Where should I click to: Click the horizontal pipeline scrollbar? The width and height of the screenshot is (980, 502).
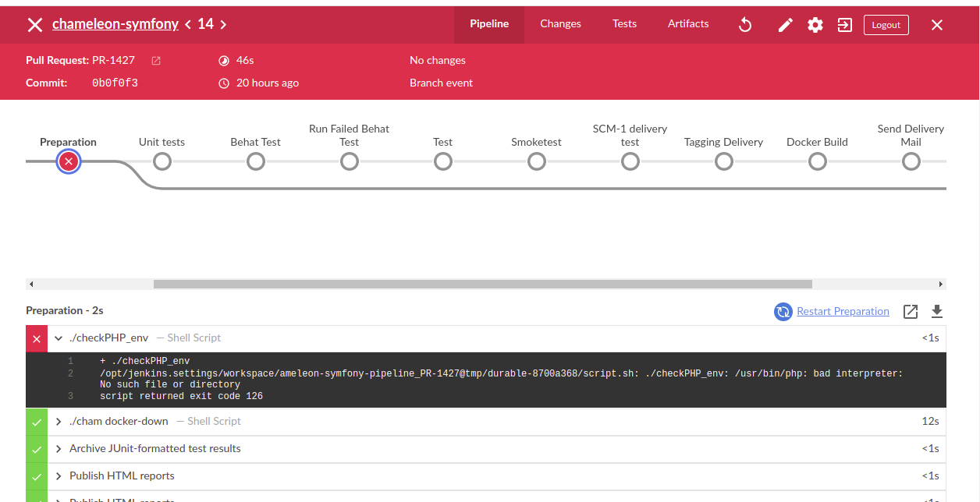482,285
